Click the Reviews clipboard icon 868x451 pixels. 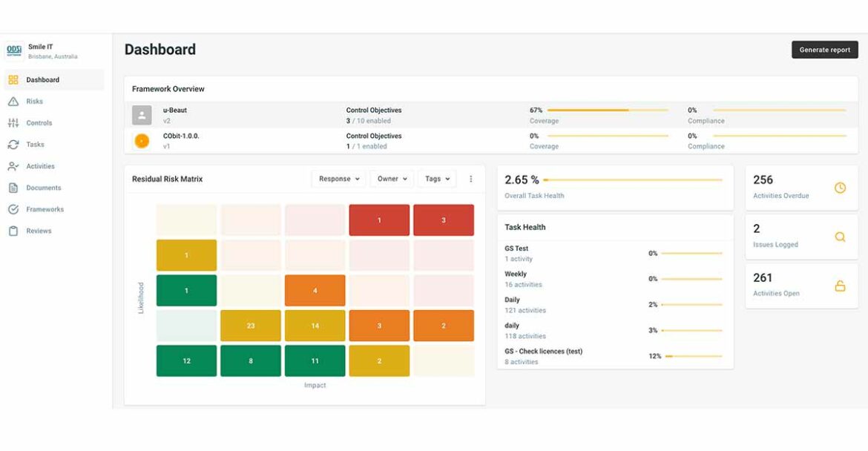pos(13,231)
